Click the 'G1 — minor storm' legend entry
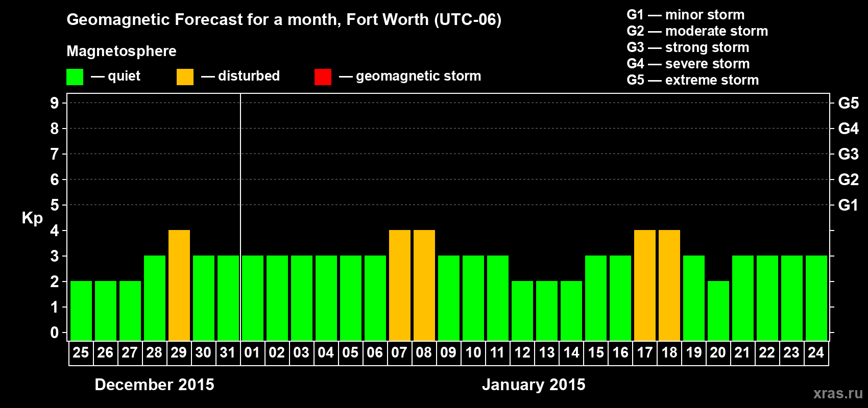The height and width of the screenshot is (408, 868). (x=685, y=15)
